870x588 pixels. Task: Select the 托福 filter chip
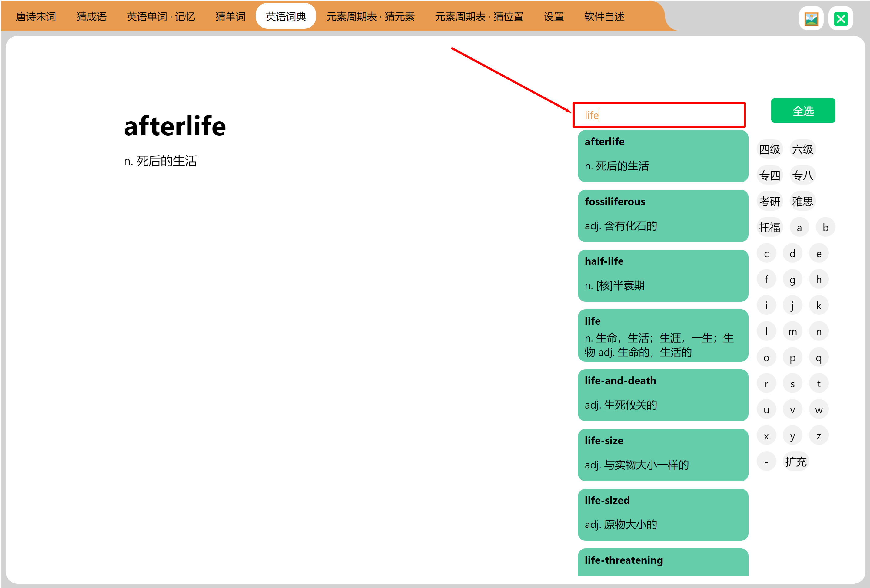[769, 227]
